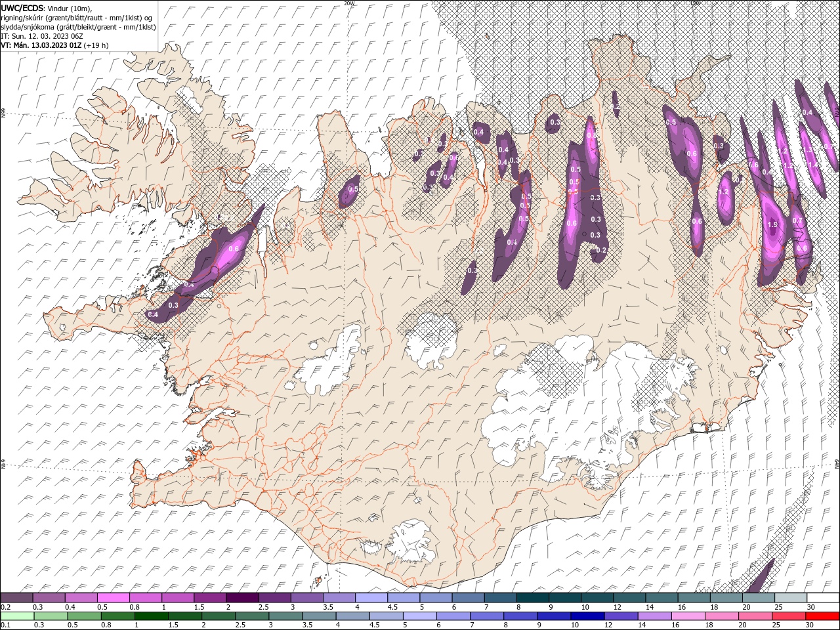Image resolution: width=840 pixels, height=630 pixels.
Task: Select the pale green lower swatch starting at 0.1
Action: point(17,616)
